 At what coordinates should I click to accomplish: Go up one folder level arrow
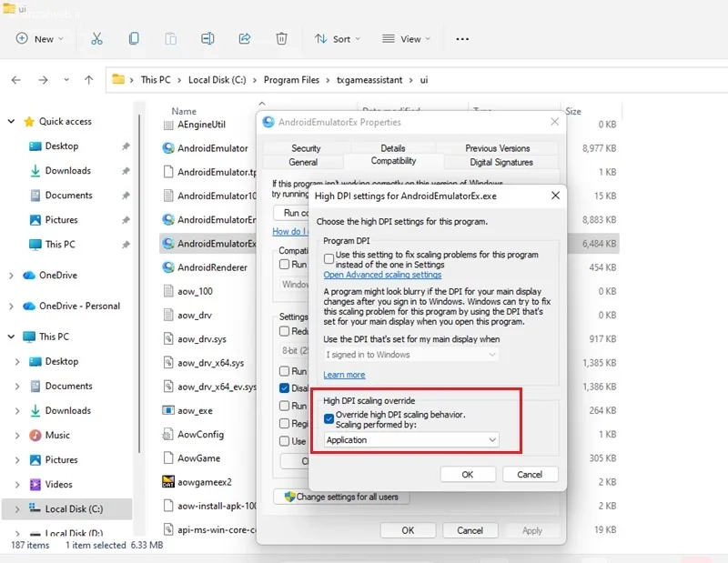[x=88, y=80]
